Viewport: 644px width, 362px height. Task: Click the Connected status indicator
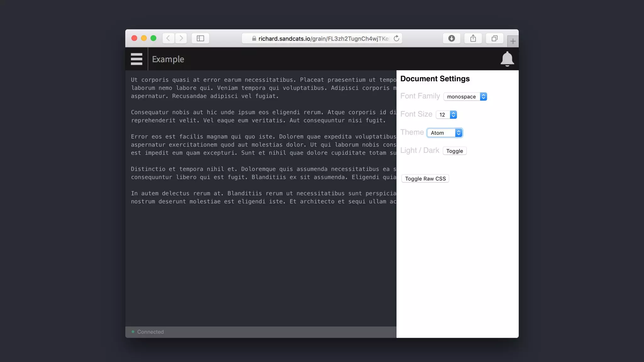coord(148,332)
